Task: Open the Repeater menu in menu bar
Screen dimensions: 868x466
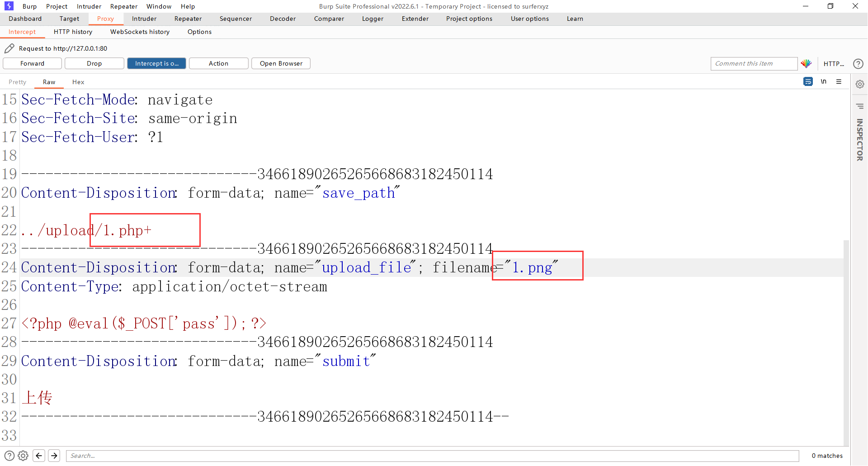Action: click(x=124, y=6)
